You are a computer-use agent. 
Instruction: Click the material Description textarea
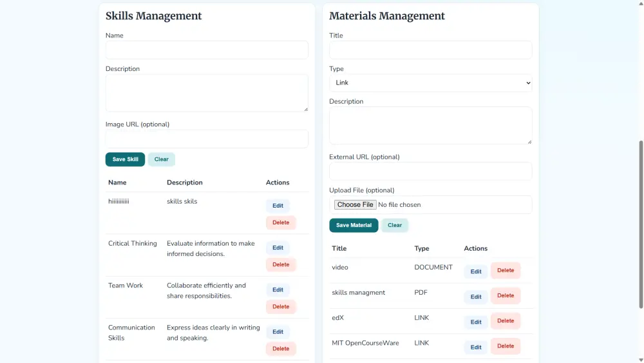click(430, 125)
